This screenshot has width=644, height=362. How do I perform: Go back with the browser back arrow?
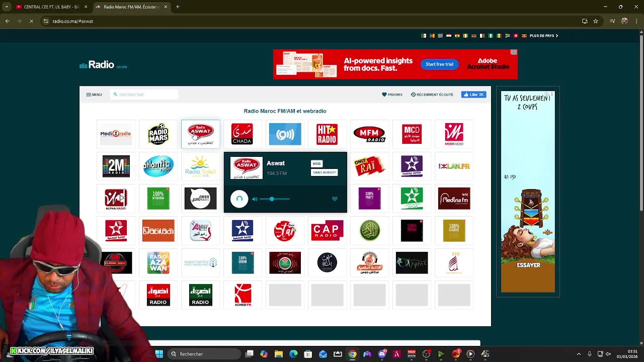pyautogui.click(x=7, y=21)
